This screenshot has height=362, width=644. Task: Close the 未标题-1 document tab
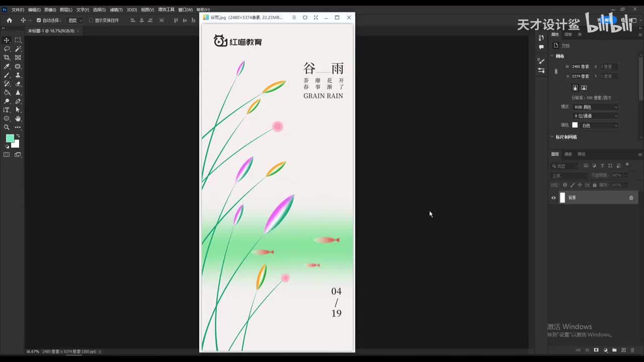(78, 31)
